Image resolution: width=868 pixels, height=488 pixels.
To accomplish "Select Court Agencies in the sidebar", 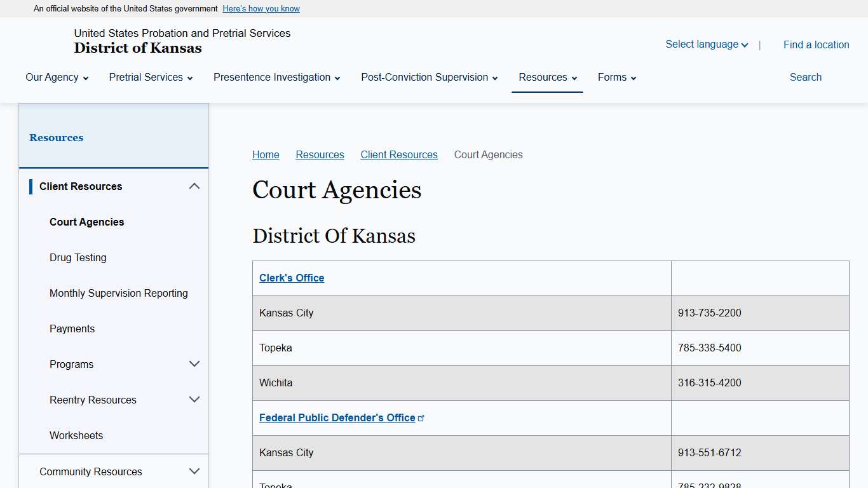I will (86, 222).
